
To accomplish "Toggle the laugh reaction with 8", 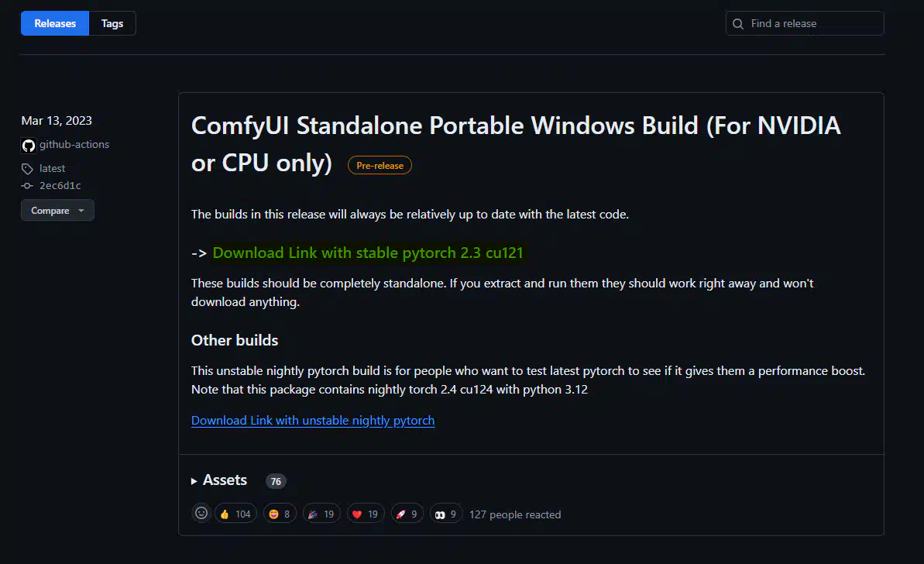I will (280, 514).
